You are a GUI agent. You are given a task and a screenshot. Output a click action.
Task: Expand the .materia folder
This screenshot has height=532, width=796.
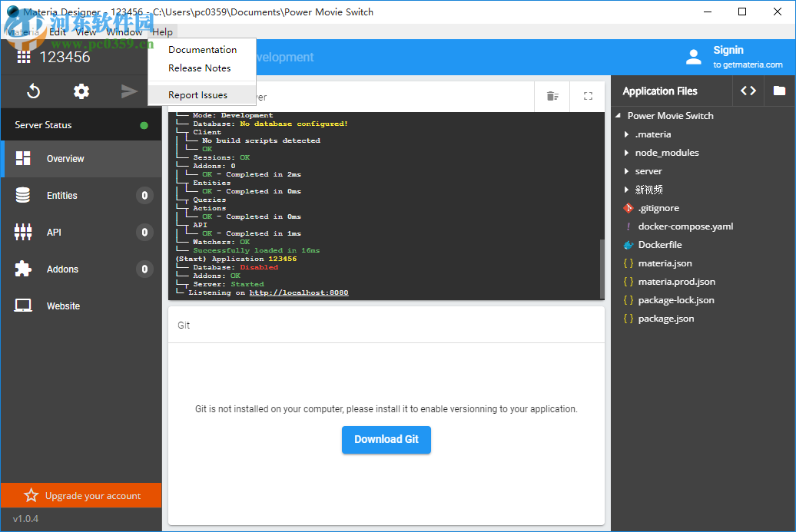click(627, 134)
